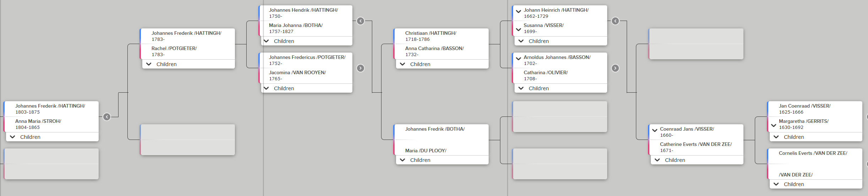Screen dimensions: 868x196
Task: Click empty parents card above Coenraad Jans Visser
Action: coord(696,44)
